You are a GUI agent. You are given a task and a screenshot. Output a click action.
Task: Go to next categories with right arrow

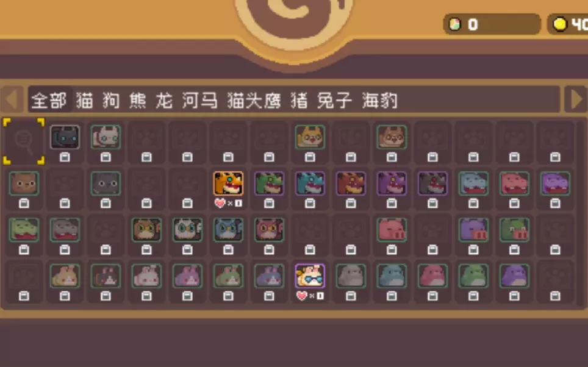(576, 99)
